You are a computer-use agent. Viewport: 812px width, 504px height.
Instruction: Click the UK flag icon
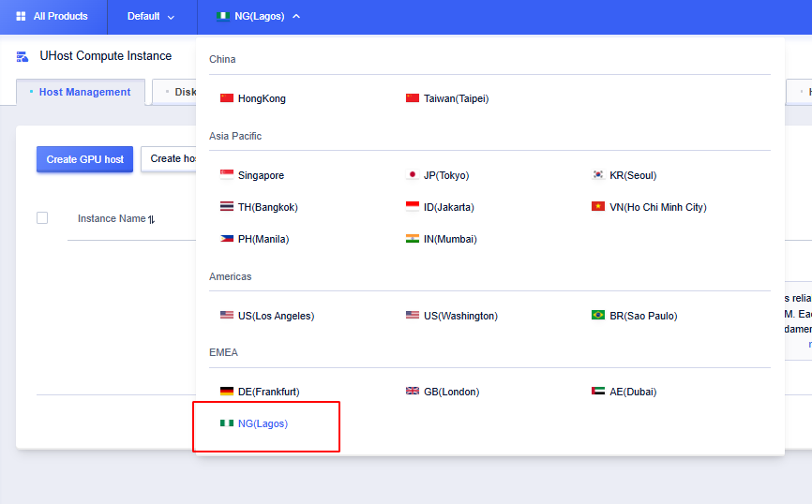click(x=413, y=391)
